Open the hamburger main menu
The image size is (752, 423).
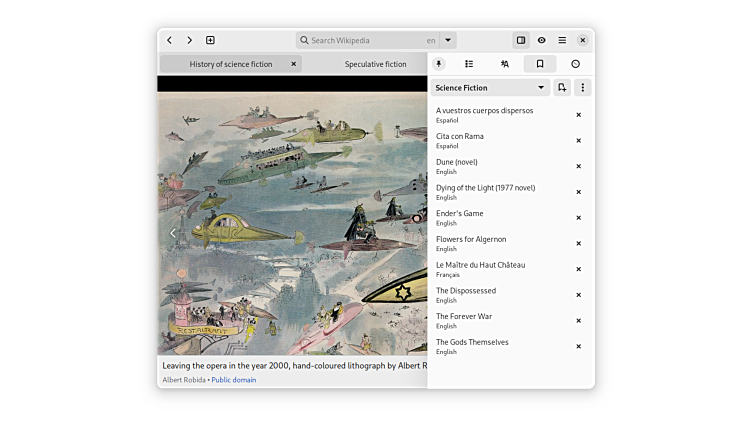[x=562, y=40]
